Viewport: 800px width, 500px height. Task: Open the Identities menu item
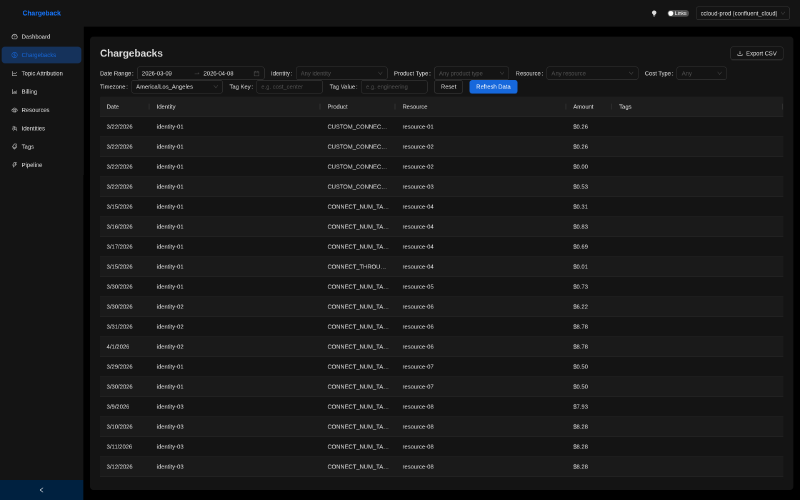click(x=41, y=129)
